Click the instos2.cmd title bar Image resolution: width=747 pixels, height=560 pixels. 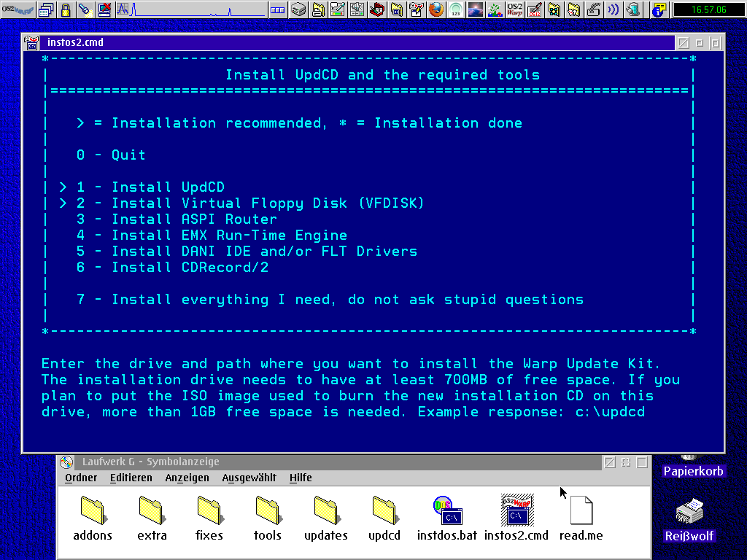pyautogui.click(x=357, y=43)
